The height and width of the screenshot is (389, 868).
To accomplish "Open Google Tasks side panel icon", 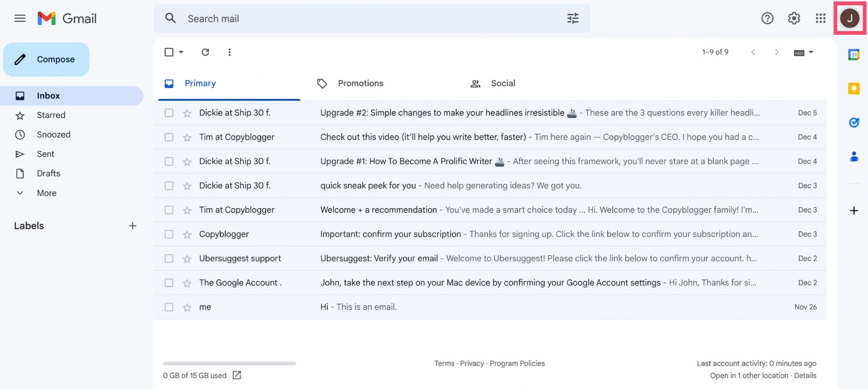I will click(x=854, y=123).
